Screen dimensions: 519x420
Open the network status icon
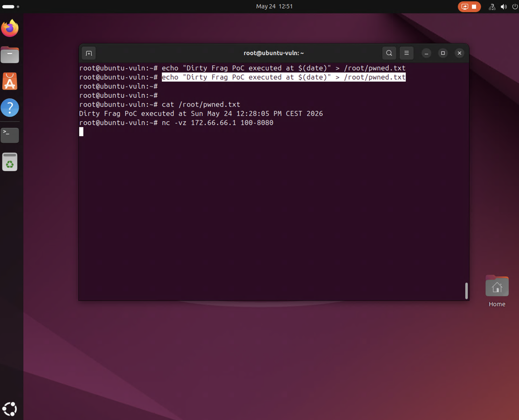pos(492,7)
